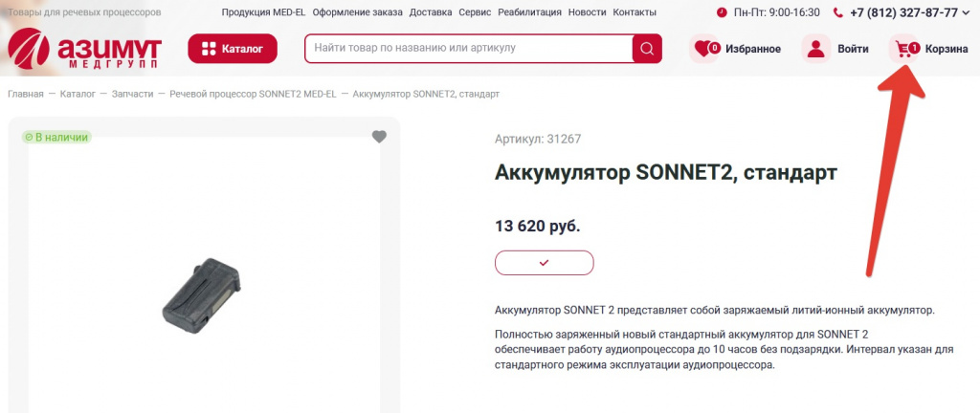Screen dimensions: 980x413
Task: Click Пн-Пт: 9:00-16:30 working hours text
Action: 777,12
